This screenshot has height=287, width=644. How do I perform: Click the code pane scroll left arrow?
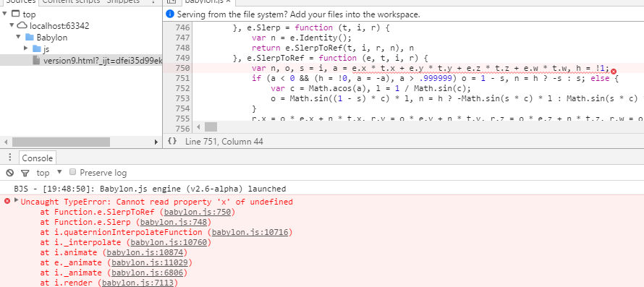coord(199,127)
